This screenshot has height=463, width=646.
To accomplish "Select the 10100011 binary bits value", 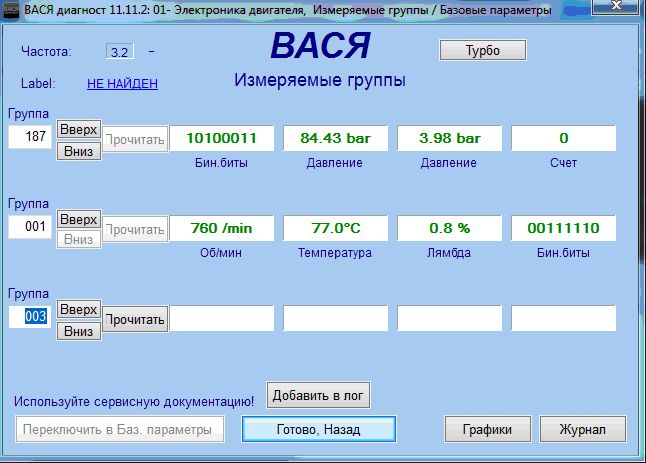I will point(222,138).
